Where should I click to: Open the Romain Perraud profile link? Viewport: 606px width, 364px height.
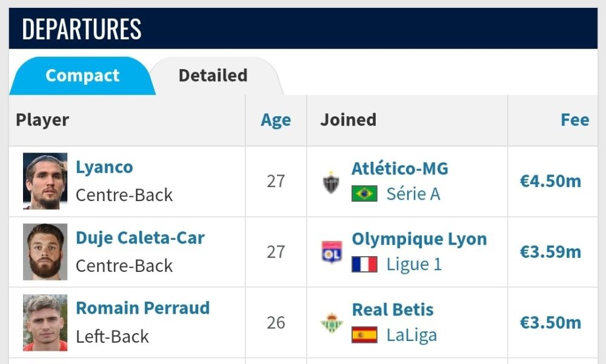pos(142,308)
